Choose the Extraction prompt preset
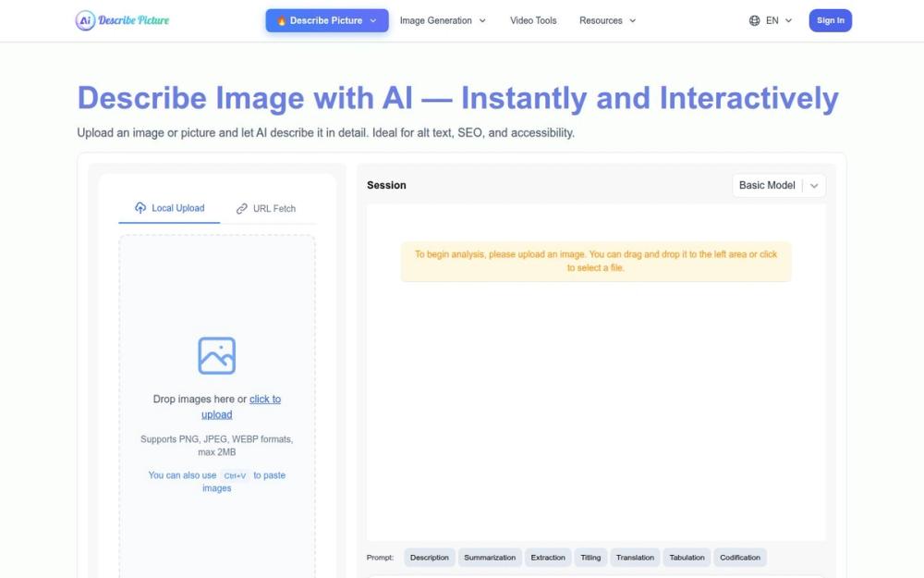Image resolution: width=924 pixels, height=578 pixels. tap(548, 557)
